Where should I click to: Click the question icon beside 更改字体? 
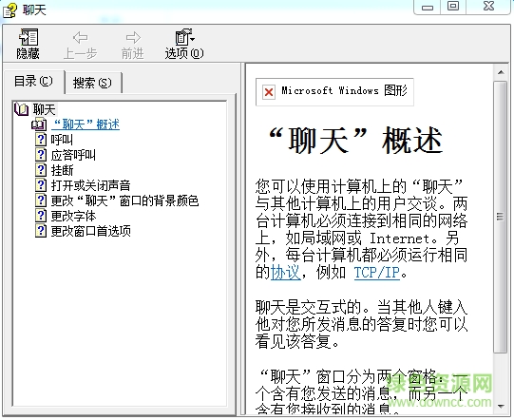click(x=41, y=216)
